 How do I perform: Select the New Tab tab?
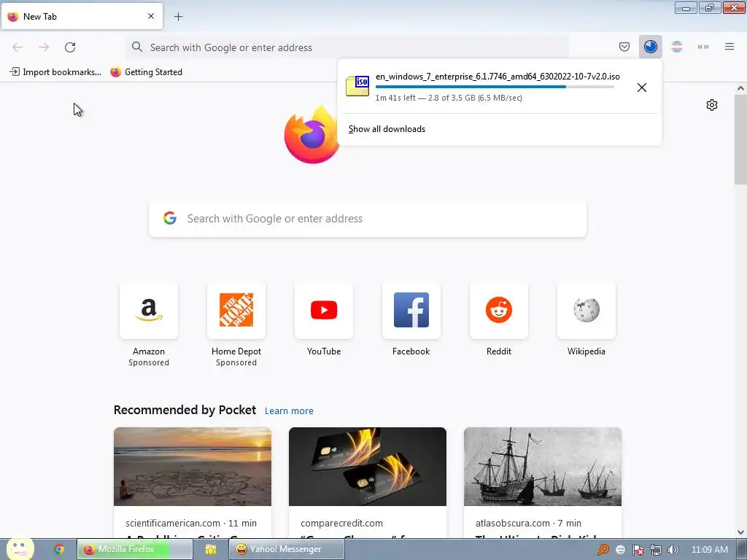(82, 16)
